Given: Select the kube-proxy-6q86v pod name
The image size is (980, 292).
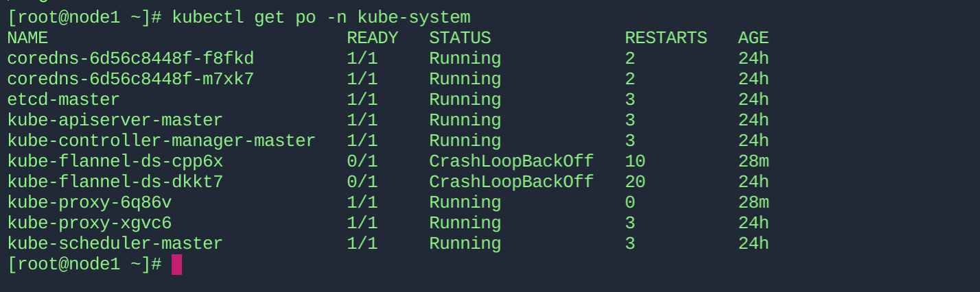Looking at the screenshot, I should [x=89, y=203].
